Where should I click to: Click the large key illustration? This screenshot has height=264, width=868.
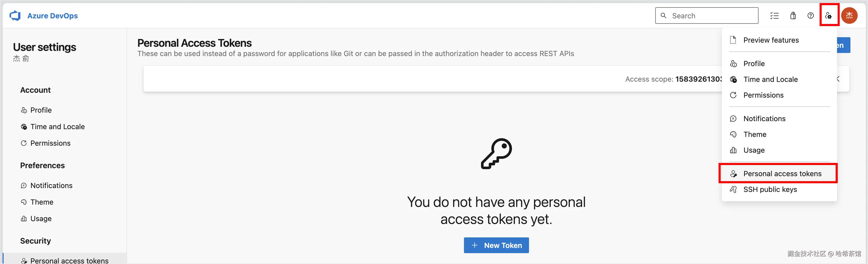496,154
